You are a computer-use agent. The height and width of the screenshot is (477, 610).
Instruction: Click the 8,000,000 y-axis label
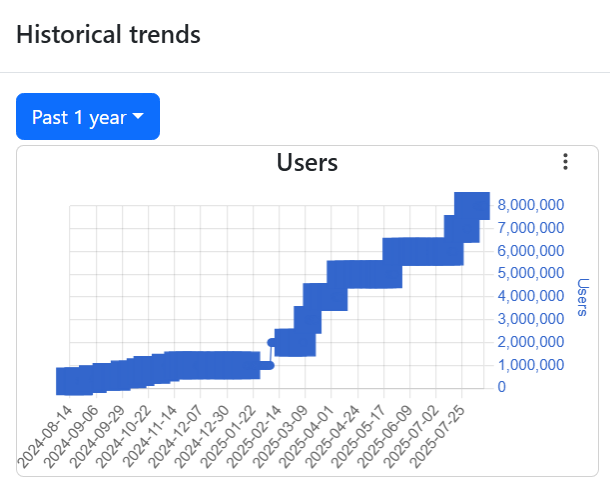(532, 205)
